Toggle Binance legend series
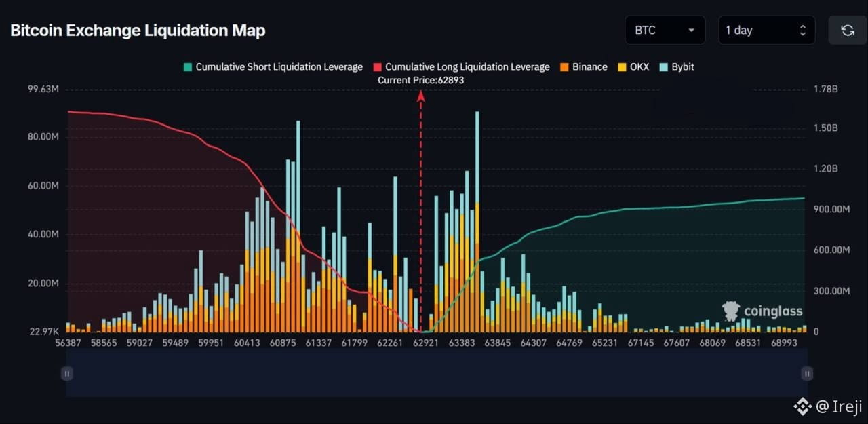868x424 pixels. [x=583, y=66]
